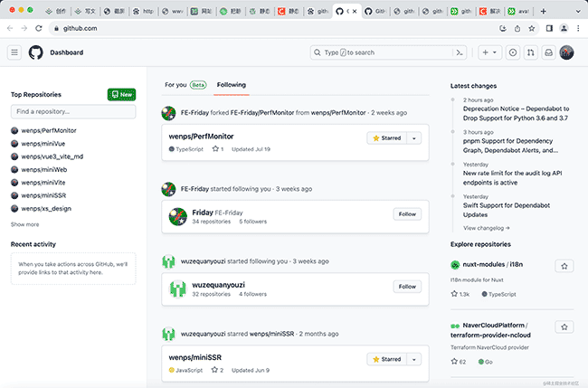Open Chrome profile icon in toolbar
Screen dimensions: 588x388
click(564, 28)
